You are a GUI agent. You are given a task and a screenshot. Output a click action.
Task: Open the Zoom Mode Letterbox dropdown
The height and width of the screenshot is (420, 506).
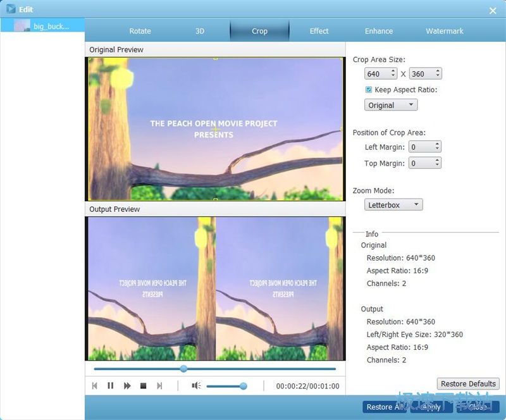click(x=393, y=205)
